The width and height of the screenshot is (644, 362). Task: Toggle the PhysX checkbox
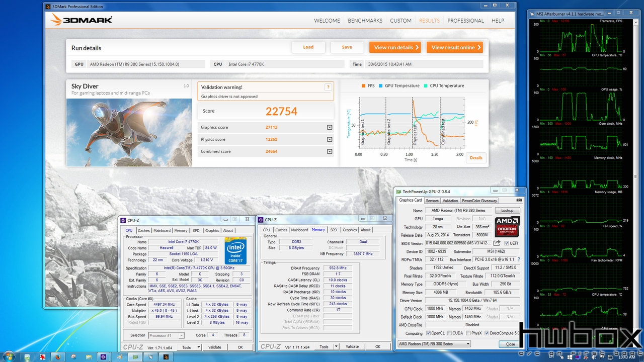[468, 333]
